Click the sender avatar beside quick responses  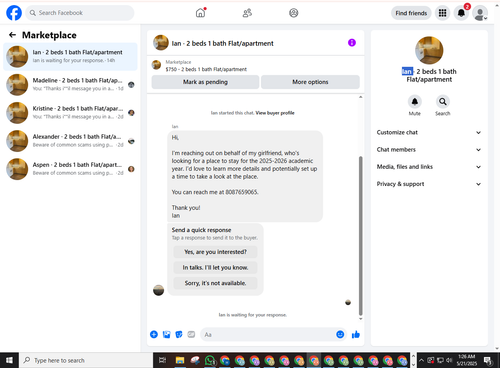158,290
